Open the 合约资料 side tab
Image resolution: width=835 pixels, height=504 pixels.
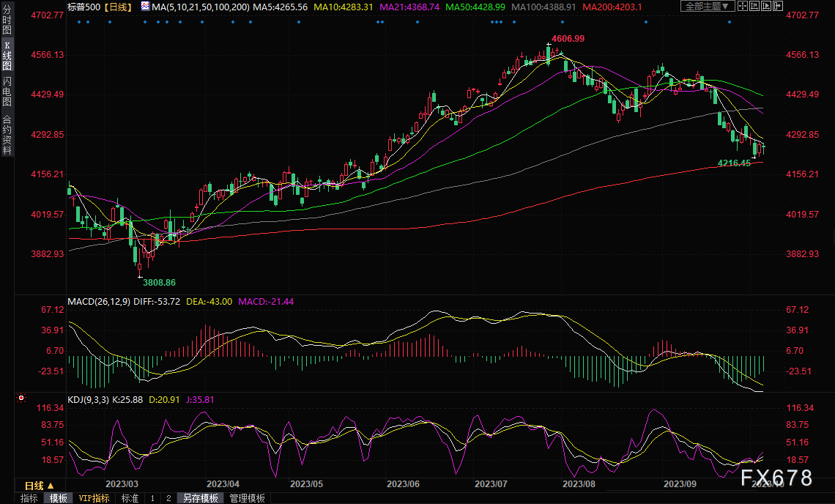pos(7,135)
